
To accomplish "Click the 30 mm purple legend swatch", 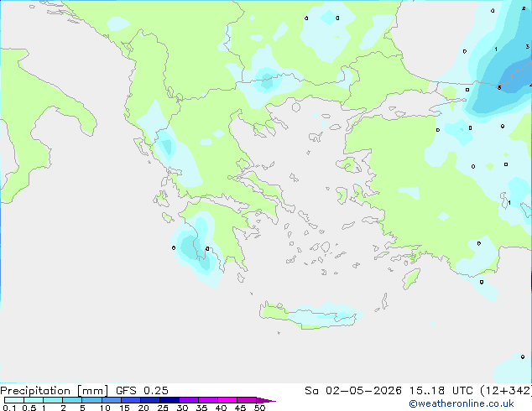I will click(189, 400).
